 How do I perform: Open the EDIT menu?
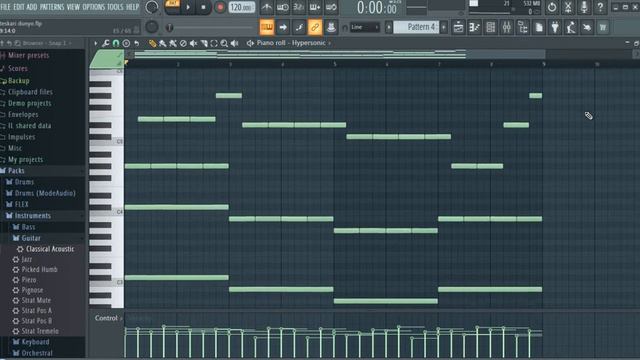pyautogui.click(x=19, y=7)
